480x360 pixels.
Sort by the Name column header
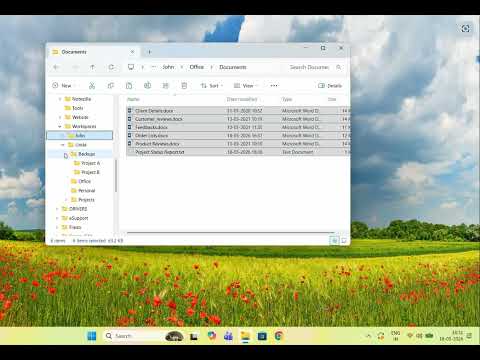coord(133,99)
